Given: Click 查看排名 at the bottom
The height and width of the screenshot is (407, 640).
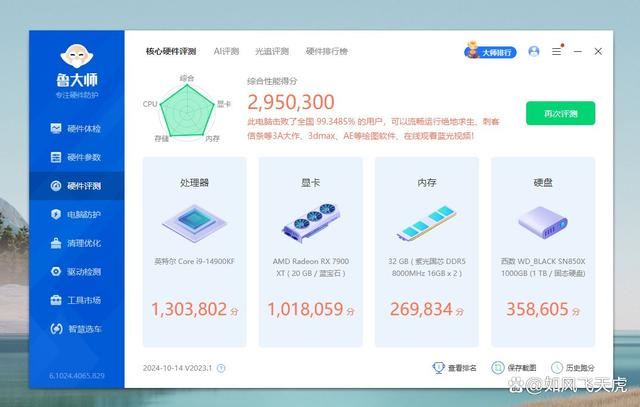Looking at the screenshot, I should click(x=455, y=367).
